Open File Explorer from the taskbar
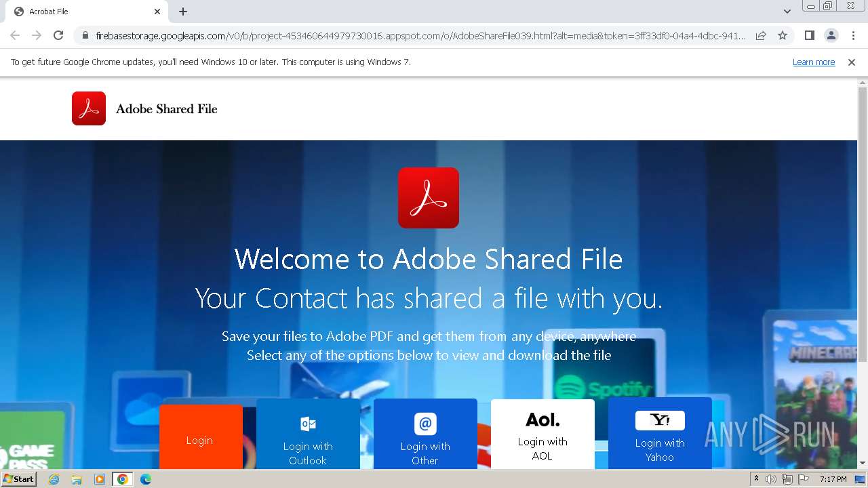This screenshot has height=488, width=868. tap(77, 479)
